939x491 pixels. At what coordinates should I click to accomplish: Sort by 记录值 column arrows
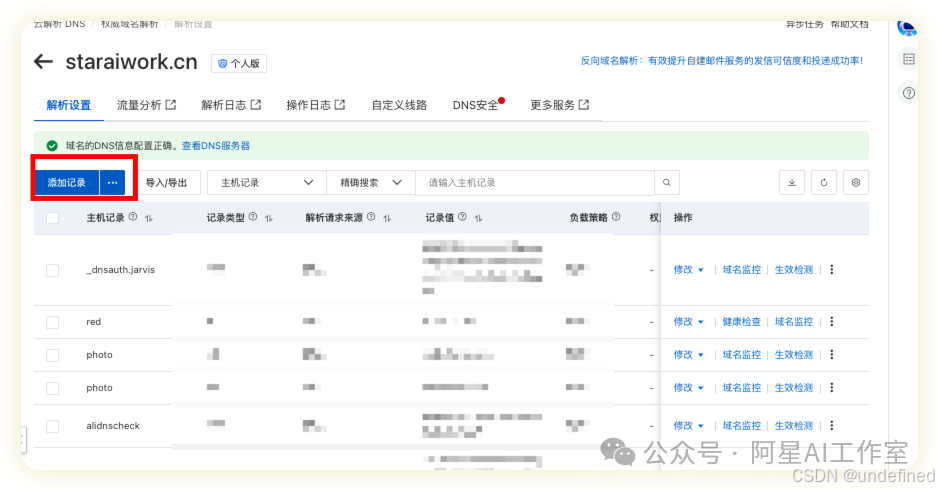coord(478,218)
